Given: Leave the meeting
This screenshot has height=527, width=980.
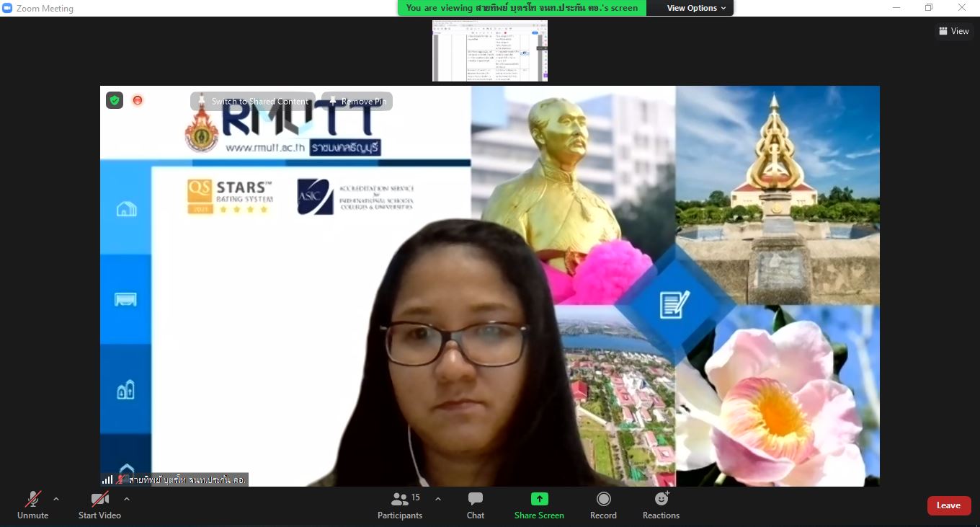Looking at the screenshot, I should 948,505.
